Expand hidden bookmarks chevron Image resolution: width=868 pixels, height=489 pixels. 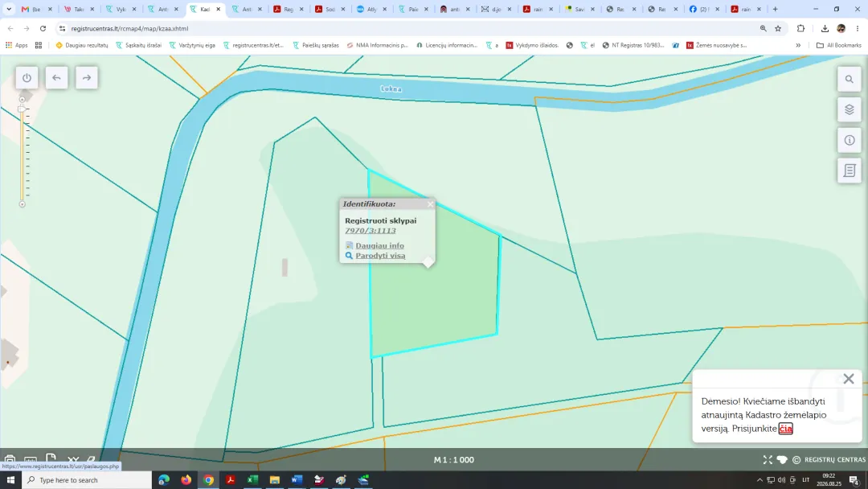tap(798, 45)
